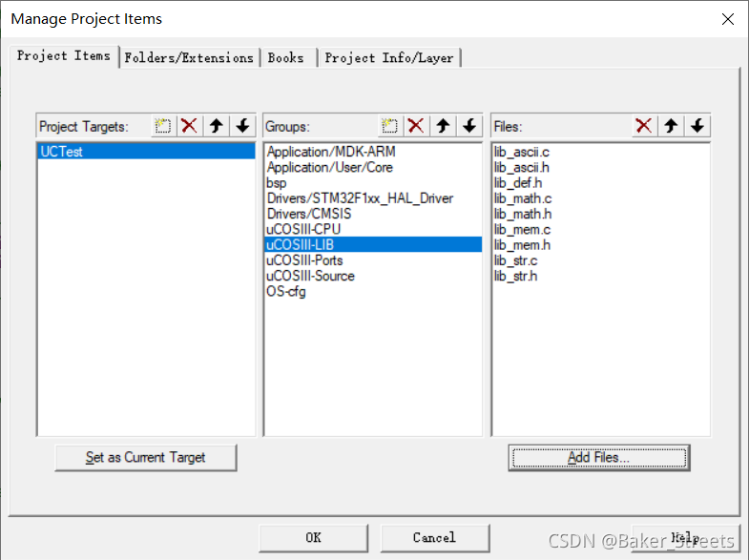The height and width of the screenshot is (560, 749).
Task: Move the selected group up
Action: pyautogui.click(x=443, y=126)
